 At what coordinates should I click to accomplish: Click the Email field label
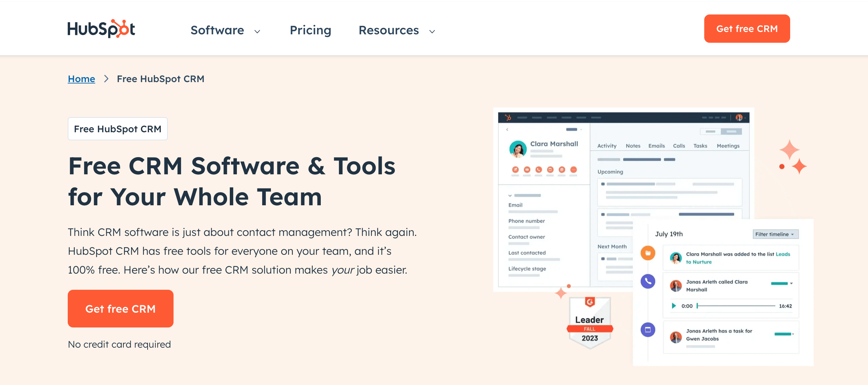click(x=515, y=205)
